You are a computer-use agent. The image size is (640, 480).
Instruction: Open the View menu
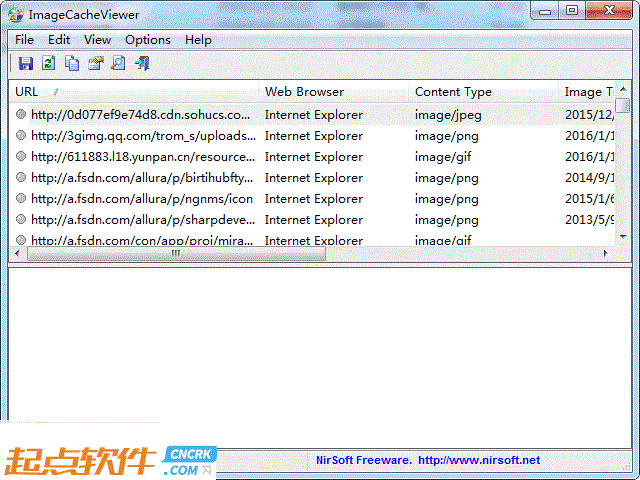[97, 40]
